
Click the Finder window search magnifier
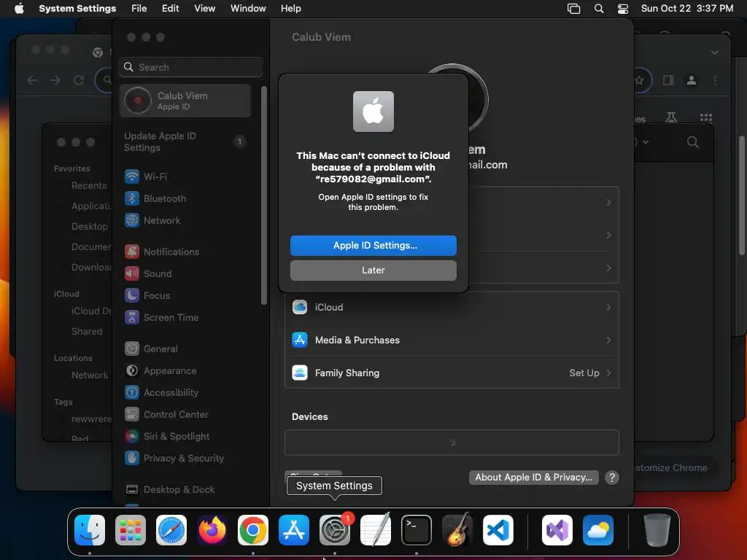click(x=693, y=142)
